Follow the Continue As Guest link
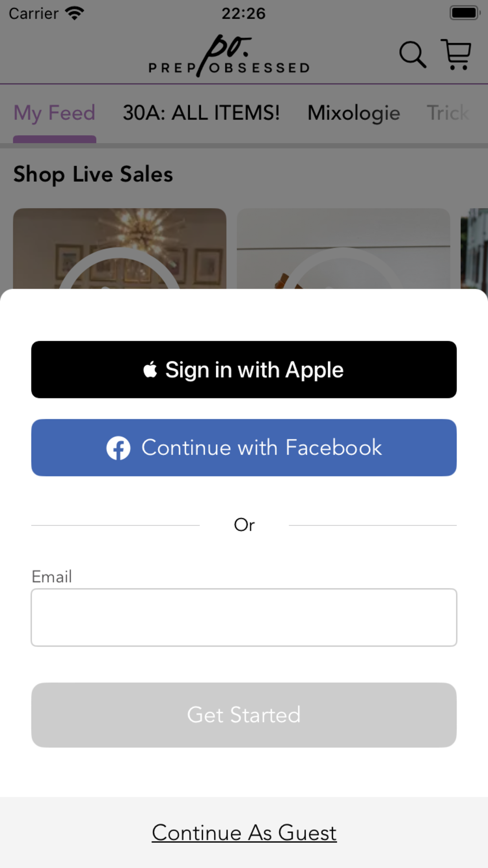Viewport: 488px width, 868px height. tap(244, 833)
